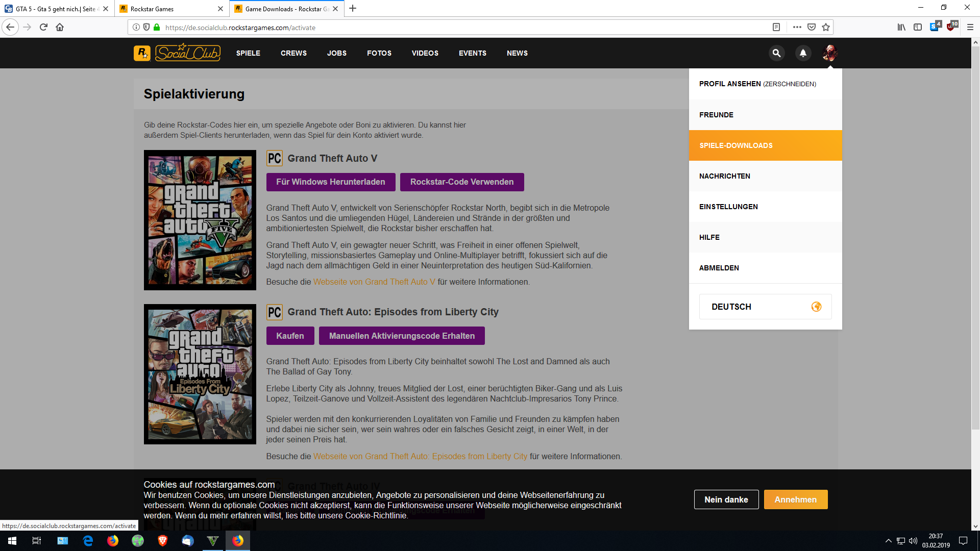
Task: Open the notifications bell icon
Action: pos(803,53)
